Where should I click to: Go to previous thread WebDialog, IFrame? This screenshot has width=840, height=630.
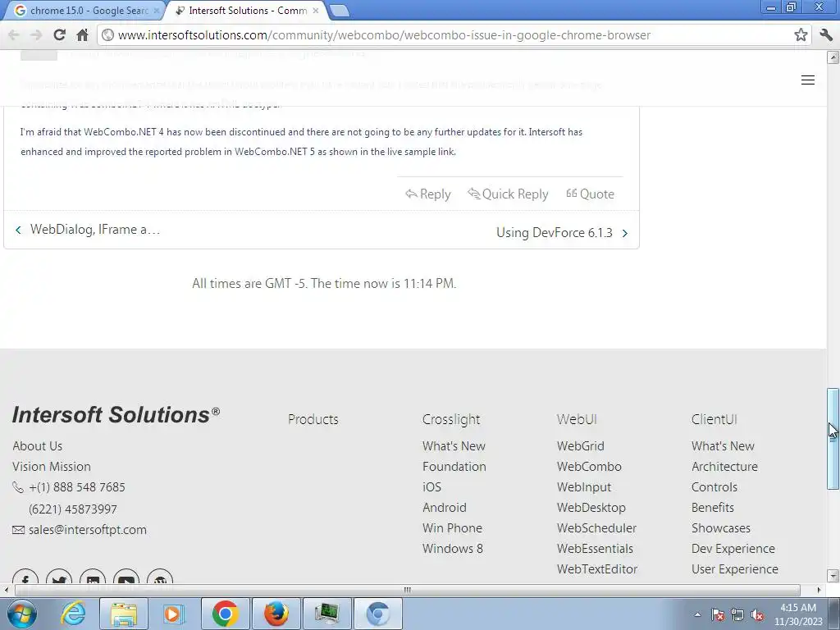(x=95, y=230)
